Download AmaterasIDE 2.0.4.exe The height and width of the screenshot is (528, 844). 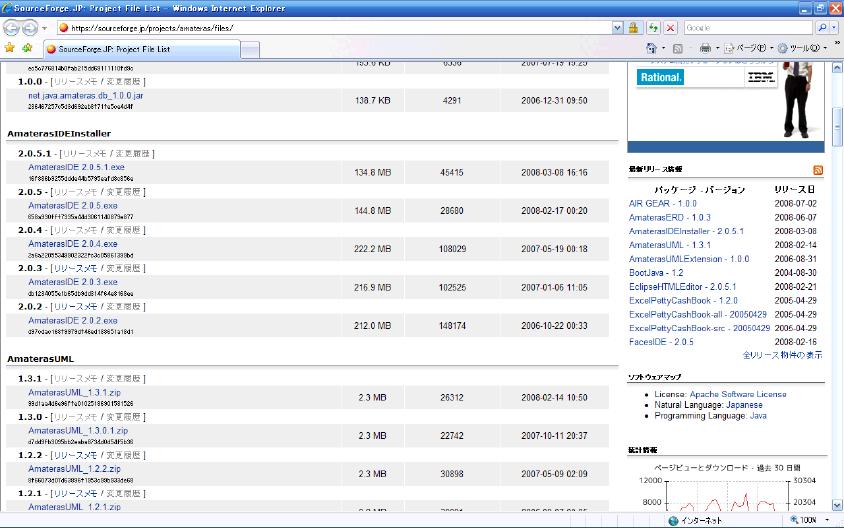click(73, 244)
